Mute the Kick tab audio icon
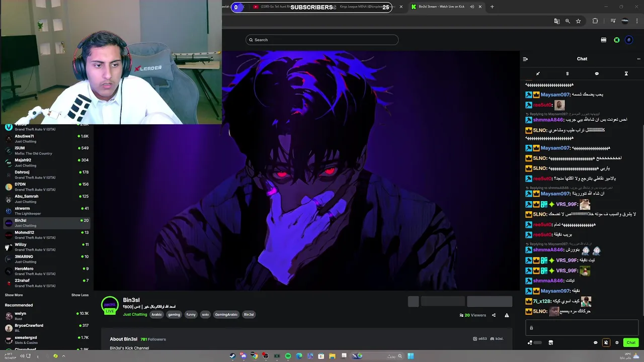 (472, 7)
